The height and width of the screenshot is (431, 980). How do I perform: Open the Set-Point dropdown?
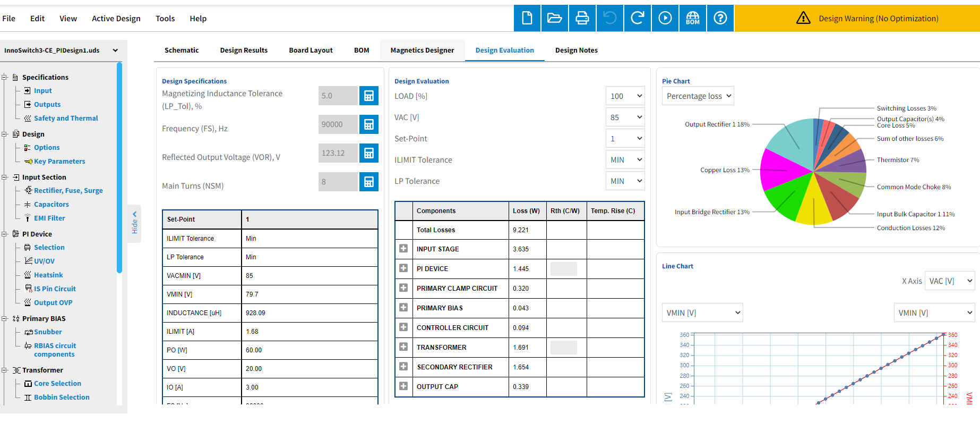pos(625,138)
